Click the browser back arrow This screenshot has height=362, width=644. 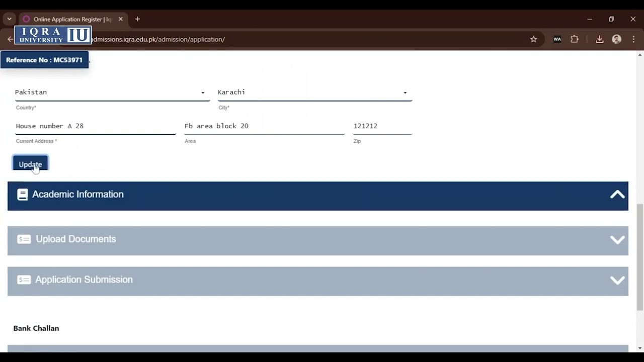pyautogui.click(x=10, y=39)
